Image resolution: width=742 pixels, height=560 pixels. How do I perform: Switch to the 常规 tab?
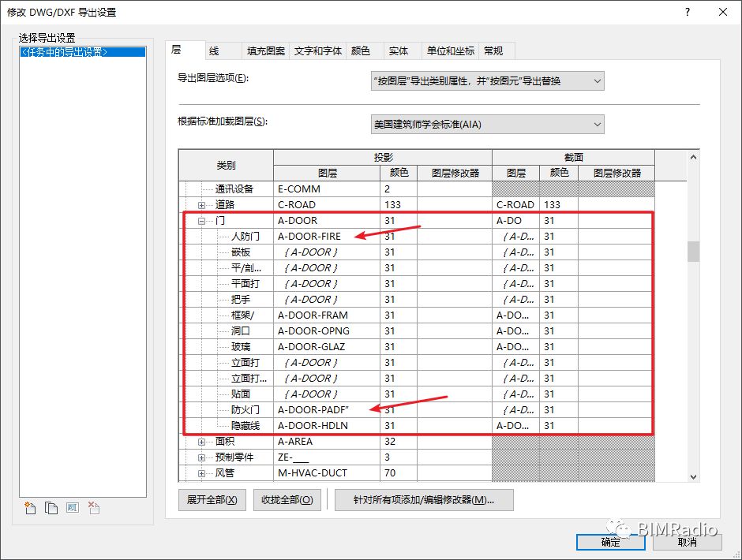tap(497, 51)
